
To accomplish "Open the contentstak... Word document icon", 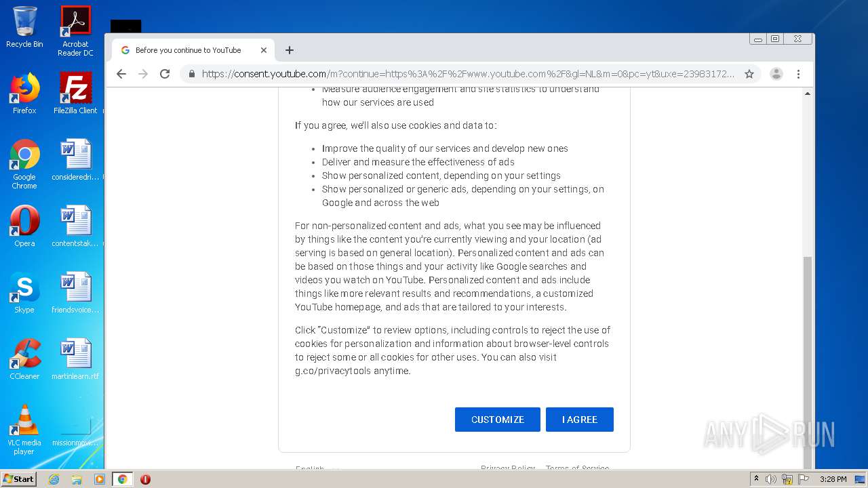I will [x=75, y=227].
